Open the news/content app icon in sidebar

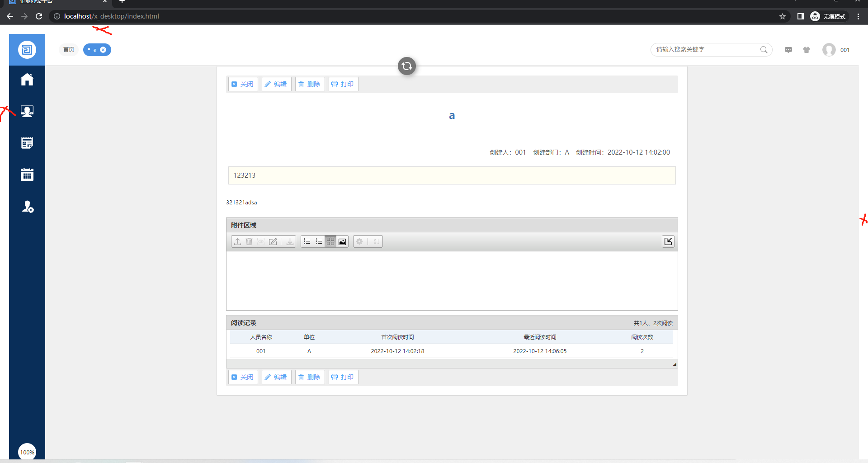point(27,143)
